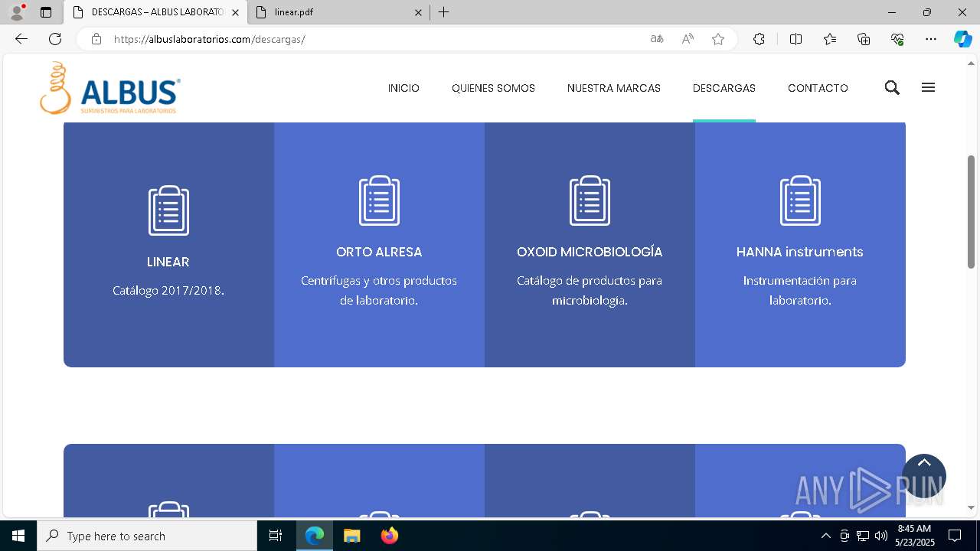Click 'Catálogo 2017/2018.' text
Viewport: 980px width, 551px height.
coord(168,291)
